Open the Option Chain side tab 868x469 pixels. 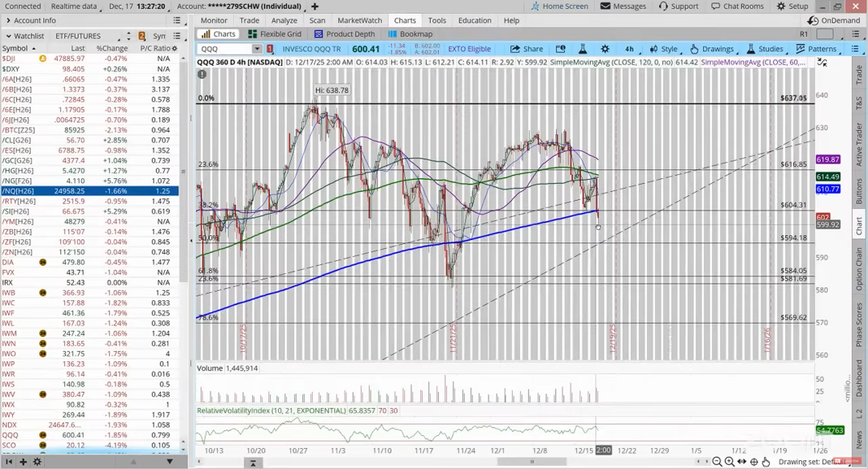858,269
